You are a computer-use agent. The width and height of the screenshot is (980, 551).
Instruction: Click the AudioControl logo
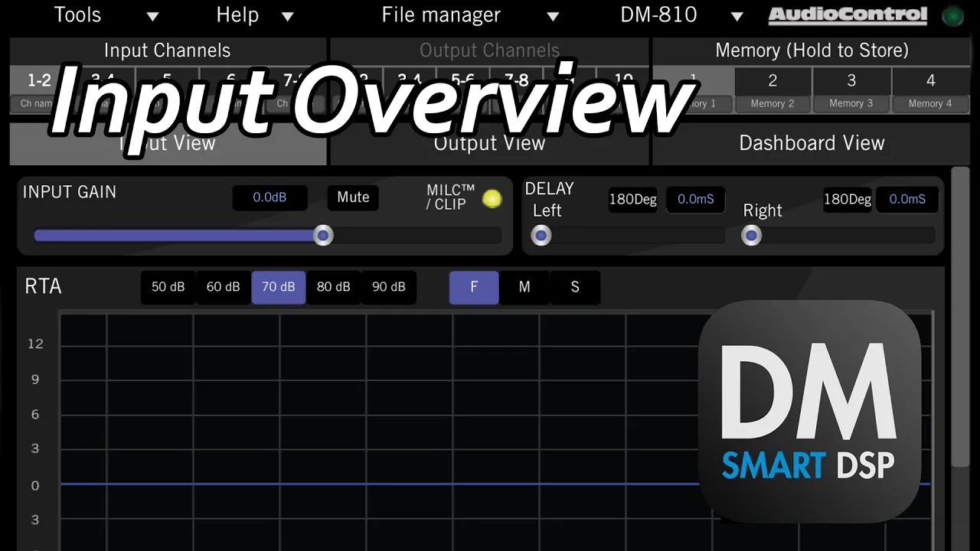coord(848,15)
